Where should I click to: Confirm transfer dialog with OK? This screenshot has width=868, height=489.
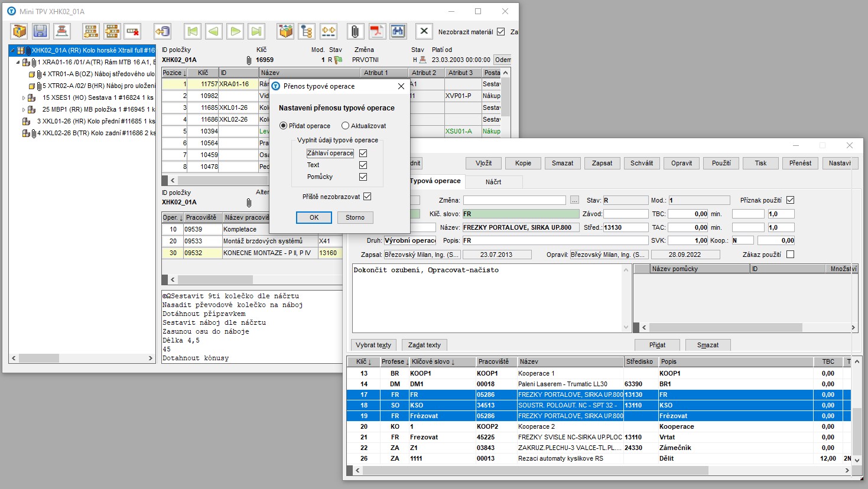pos(314,217)
